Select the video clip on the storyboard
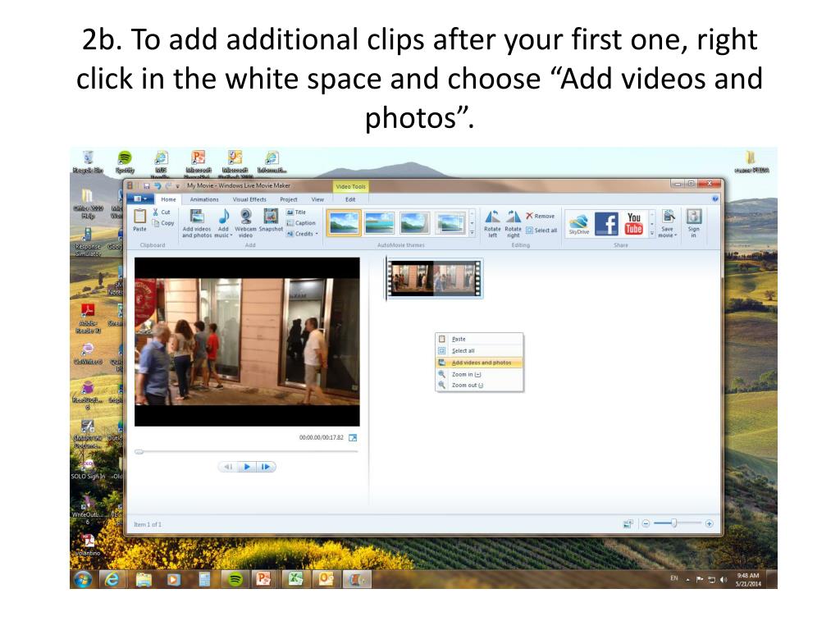840x630 pixels. click(x=435, y=278)
